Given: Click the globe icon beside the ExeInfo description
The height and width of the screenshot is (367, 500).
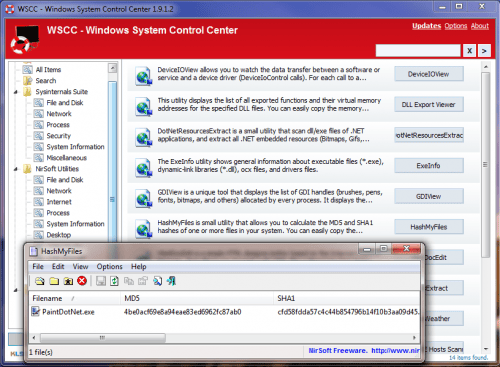Looking at the screenshot, I should click(144, 168).
